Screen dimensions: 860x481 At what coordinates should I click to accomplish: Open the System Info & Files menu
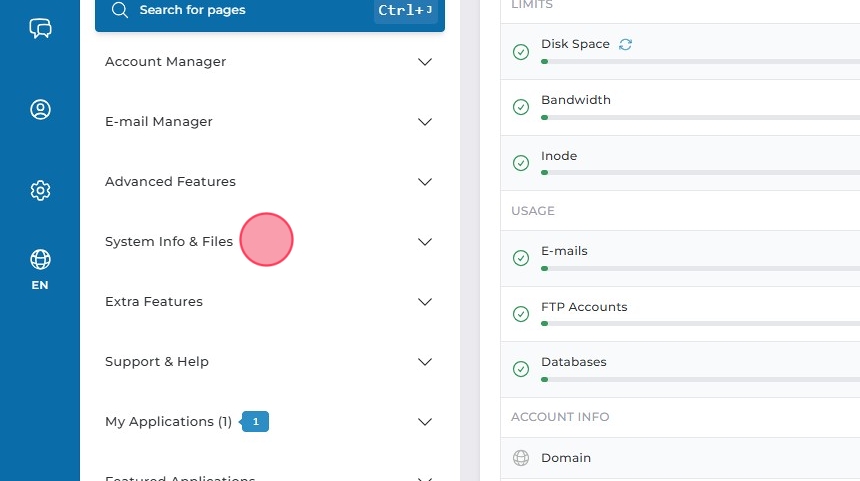(x=169, y=242)
